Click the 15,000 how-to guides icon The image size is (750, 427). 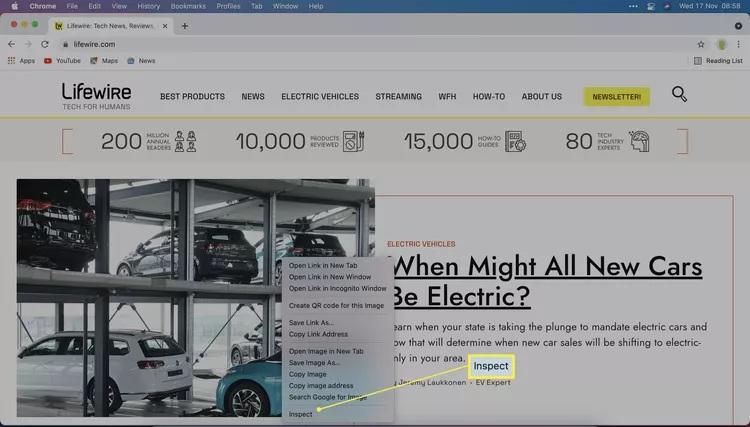pyautogui.click(x=516, y=142)
